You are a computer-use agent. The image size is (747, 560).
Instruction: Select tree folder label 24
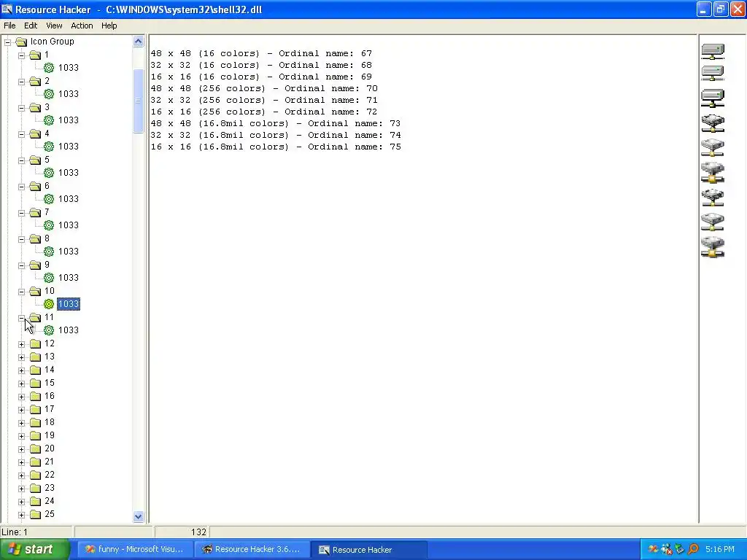pos(50,501)
